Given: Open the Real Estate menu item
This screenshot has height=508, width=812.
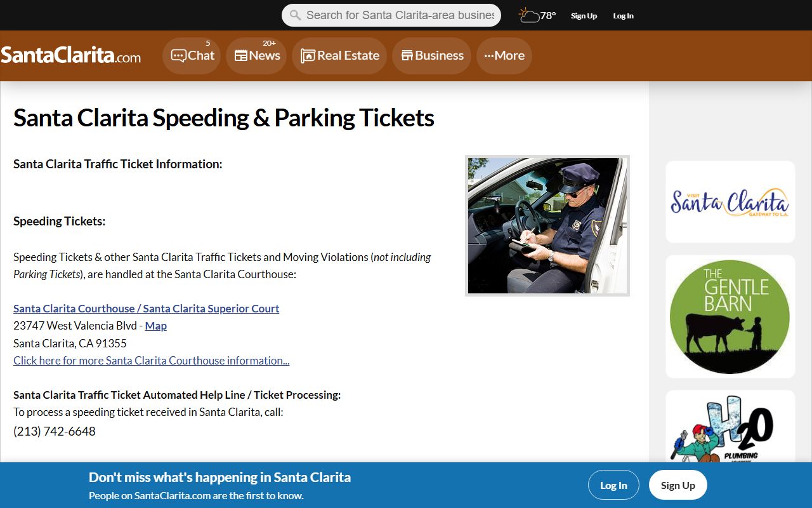Looking at the screenshot, I should [x=339, y=56].
